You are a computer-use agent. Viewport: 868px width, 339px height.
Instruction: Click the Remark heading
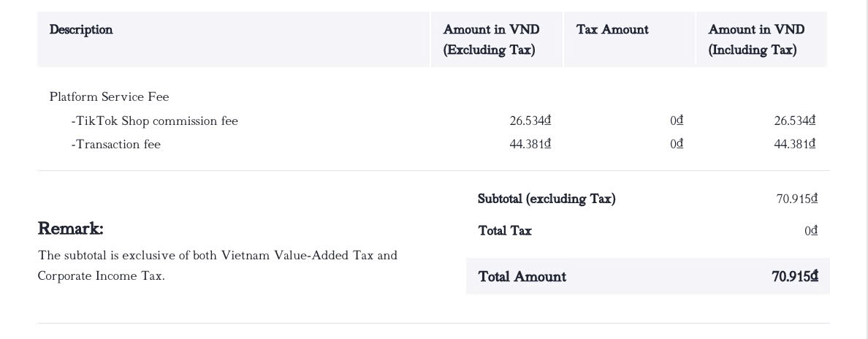(70, 228)
